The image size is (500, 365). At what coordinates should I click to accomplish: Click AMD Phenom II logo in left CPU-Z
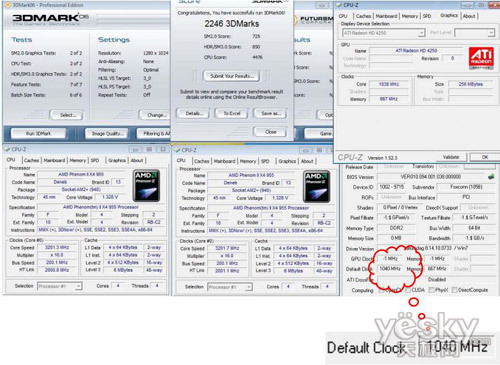146,186
